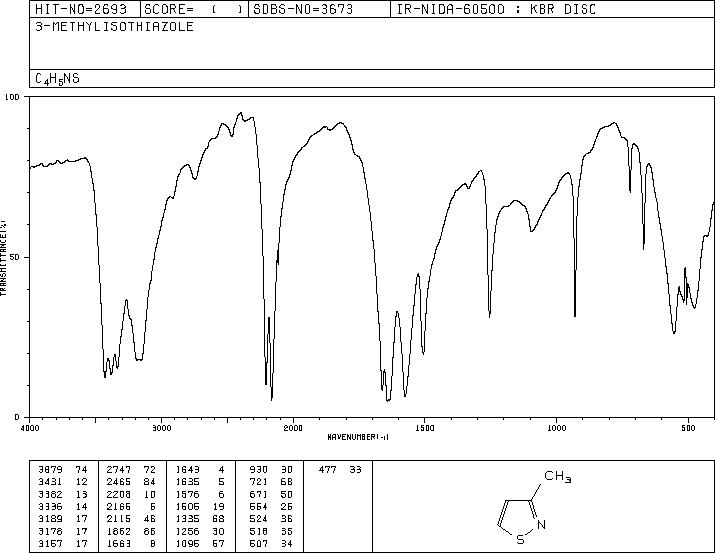The width and height of the screenshot is (715, 553).
Task: Click the S atom in the isothiazole ring
Action: (x=520, y=540)
